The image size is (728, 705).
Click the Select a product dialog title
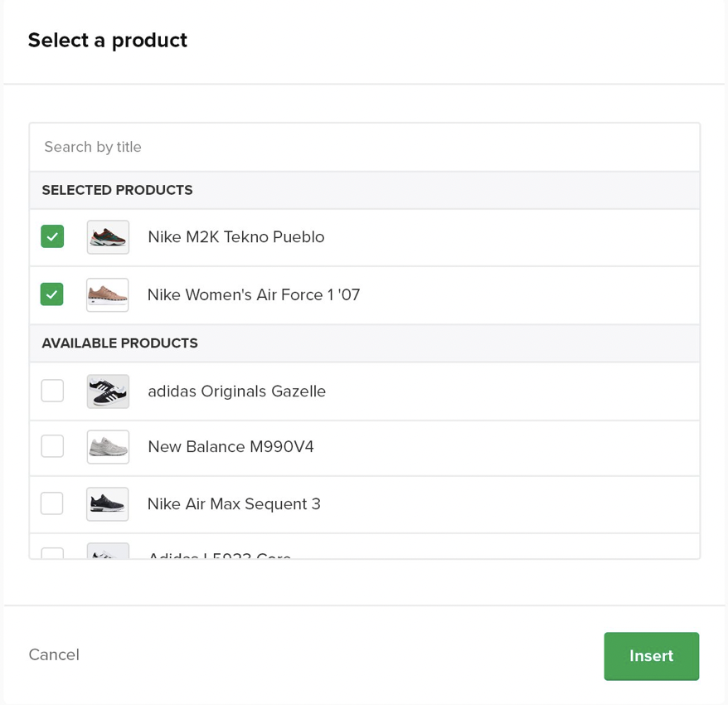(x=107, y=40)
